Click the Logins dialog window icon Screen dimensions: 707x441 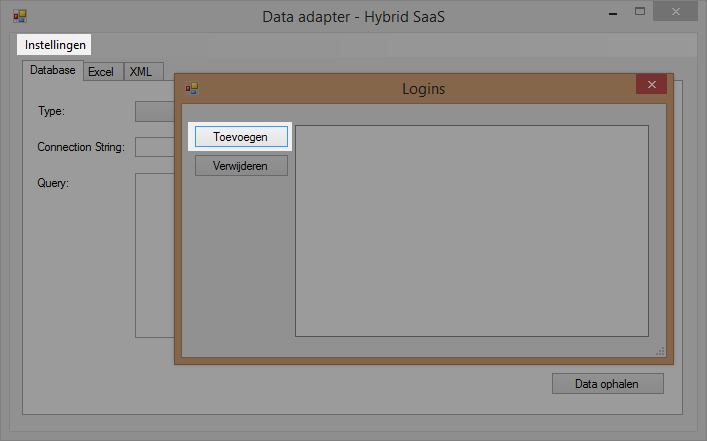[x=192, y=89]
